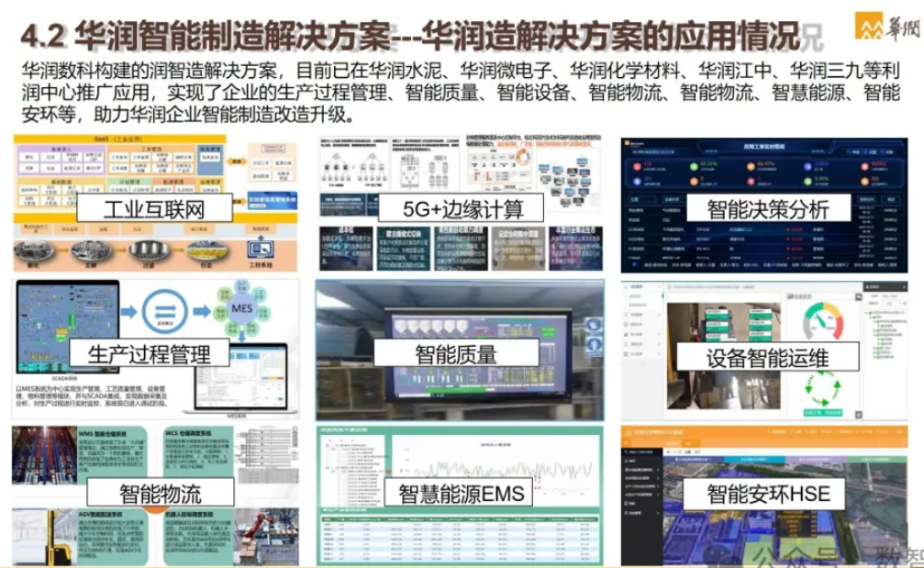Open the 智能决策分析 panel label

767,208
